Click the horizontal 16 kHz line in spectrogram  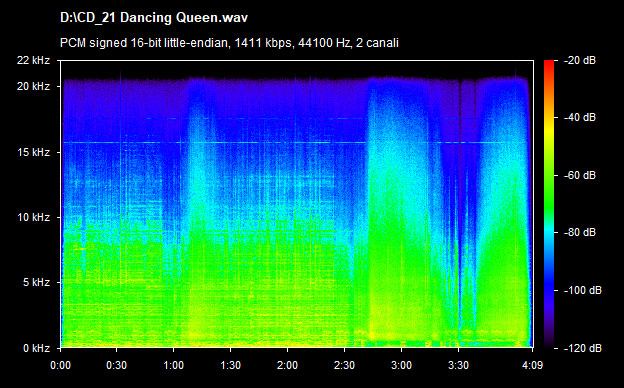294,142
